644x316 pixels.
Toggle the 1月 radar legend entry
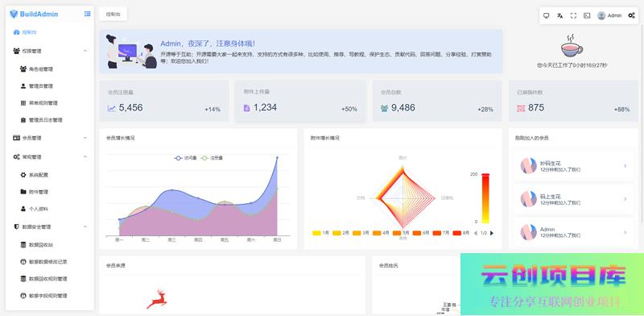click(320, 233)
